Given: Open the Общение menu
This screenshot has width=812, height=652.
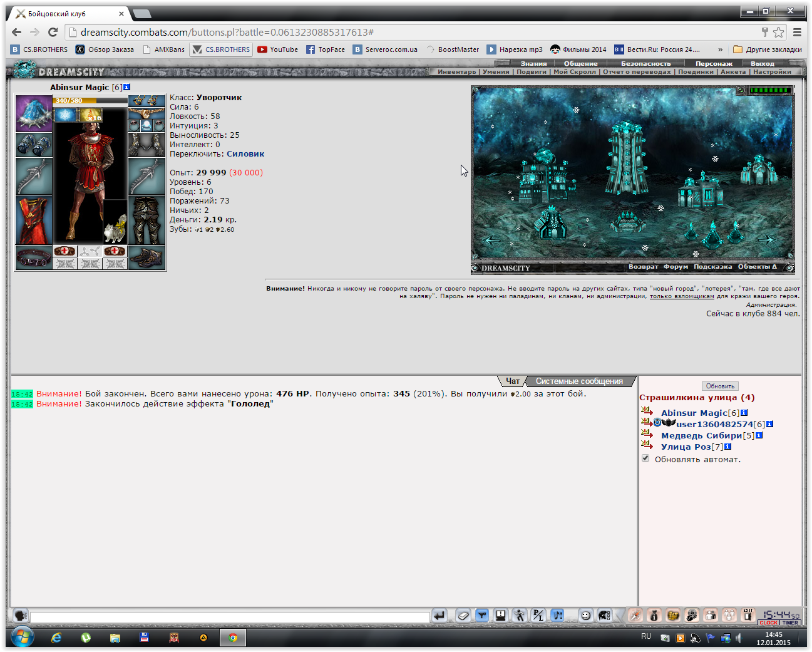Looking at the screenshot, I should [x=580, y=63].
